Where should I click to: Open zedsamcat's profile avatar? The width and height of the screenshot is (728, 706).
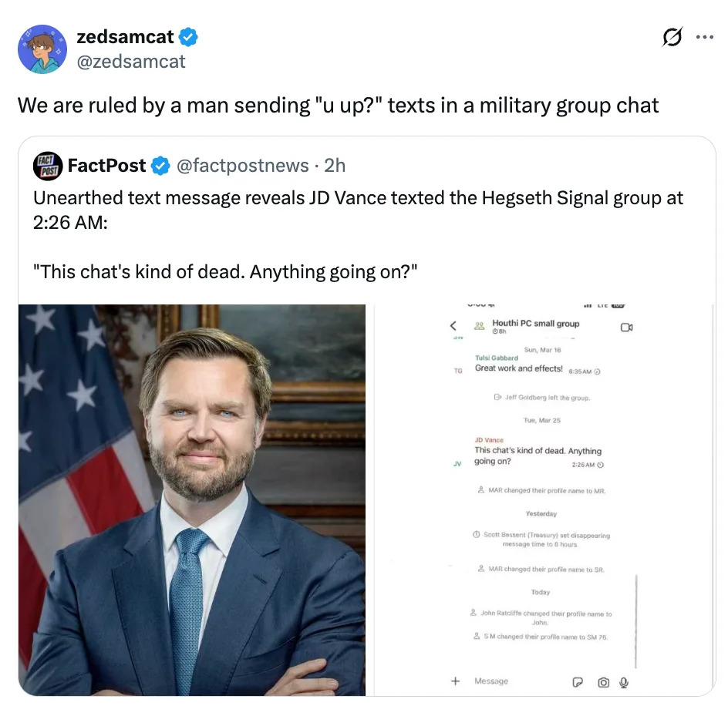coord(42,49)
